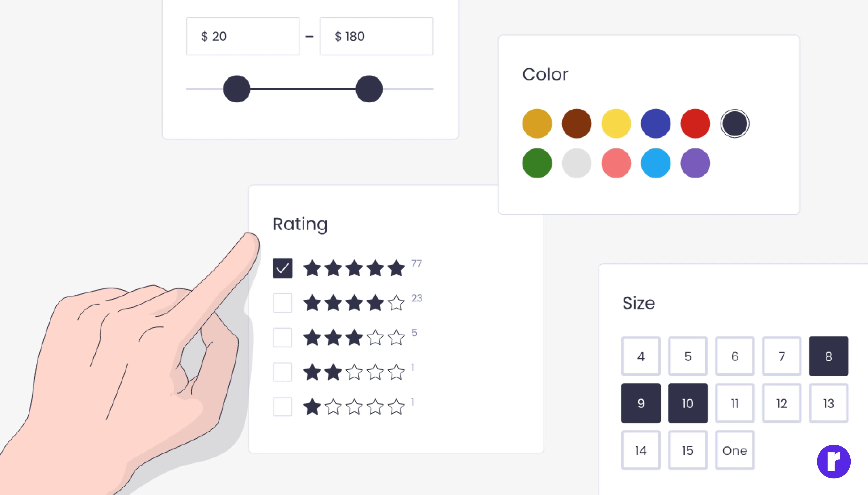Tick the two-star rating checkbox
Viewport: 868px width, 495px height.
[282, 372]
